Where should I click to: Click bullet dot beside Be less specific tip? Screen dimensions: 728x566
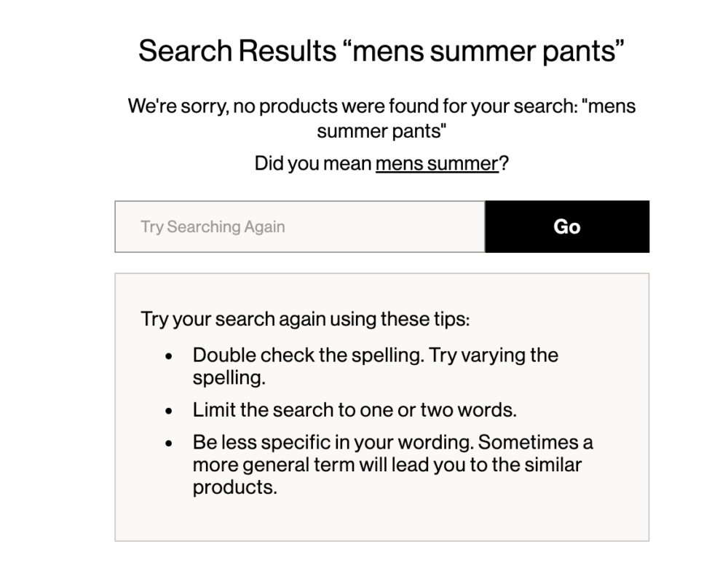169,444
